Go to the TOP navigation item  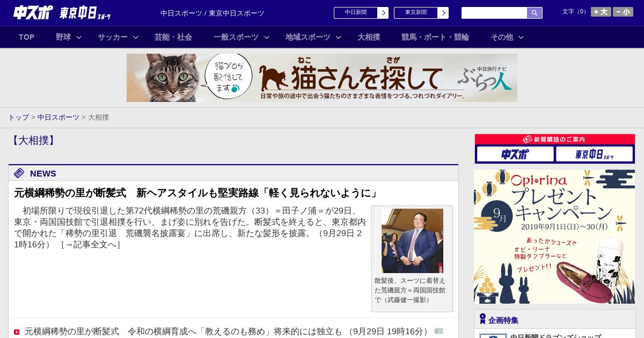coord(26,37)
